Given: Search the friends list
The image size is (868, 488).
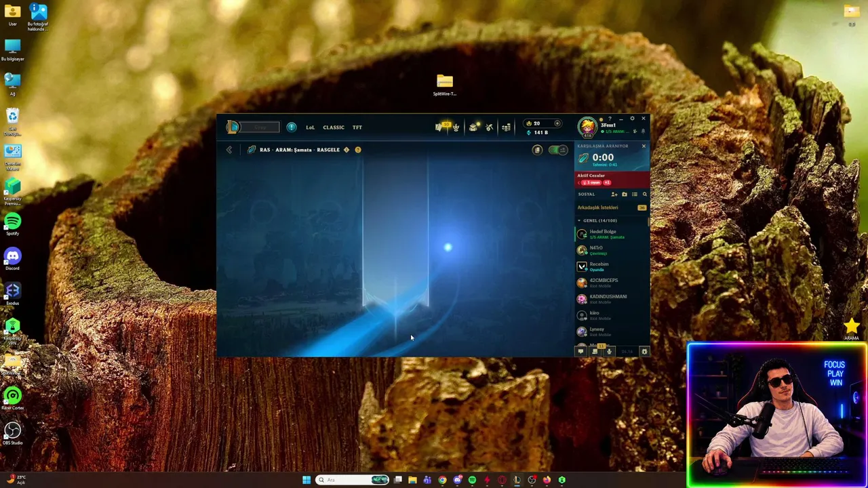Looking at the screenshot, I should pyautogui.click(x=645, y=195).
